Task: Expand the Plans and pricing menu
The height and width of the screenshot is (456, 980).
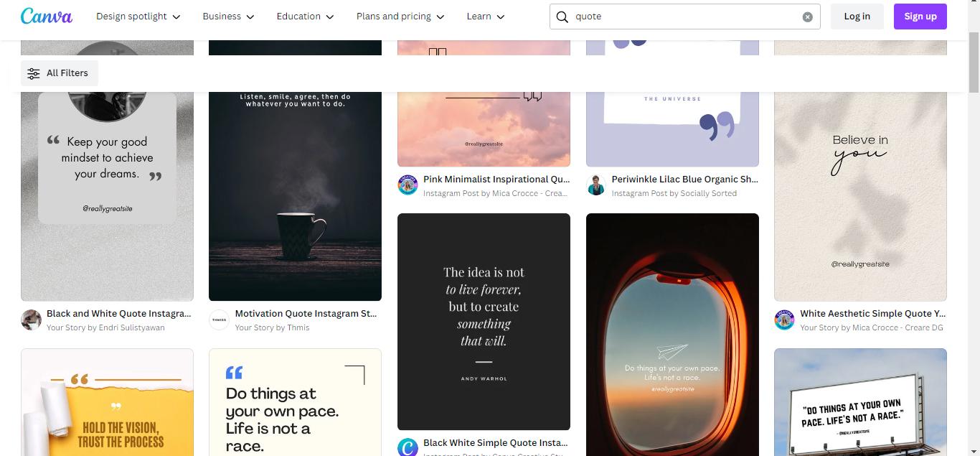Action: click(x=400, y=17)
